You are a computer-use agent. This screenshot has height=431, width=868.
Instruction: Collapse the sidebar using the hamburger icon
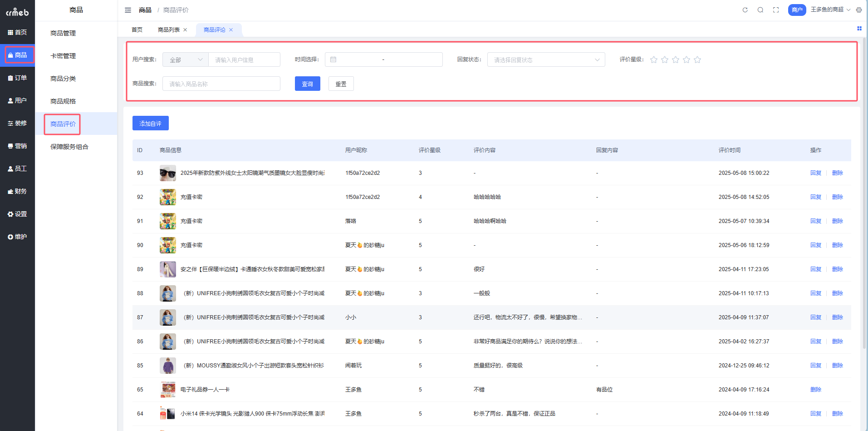pos(128,10)
